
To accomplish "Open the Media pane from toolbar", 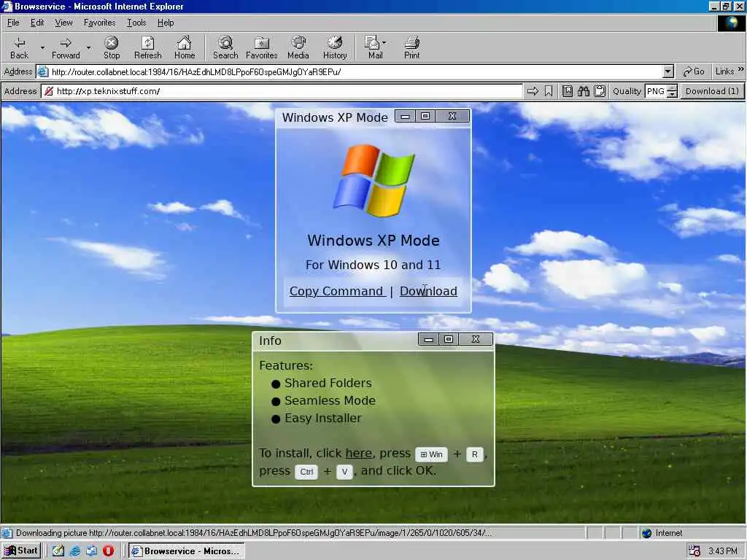I will coord(298,47).
